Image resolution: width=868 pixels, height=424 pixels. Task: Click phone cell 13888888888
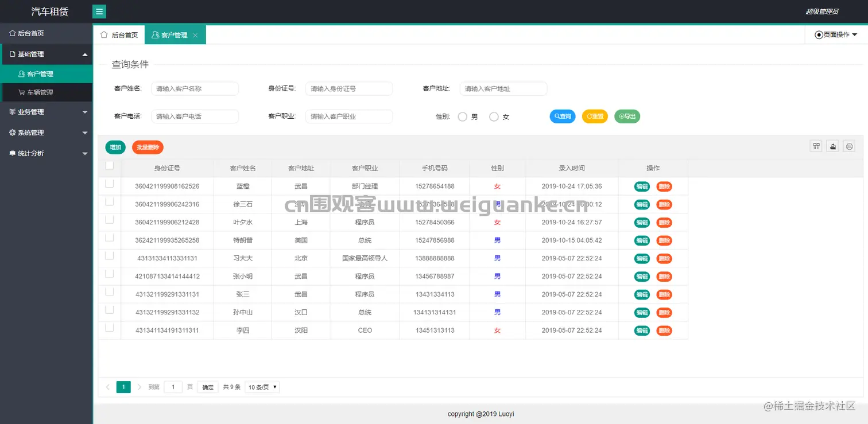pyautogui.click(x=435, y=258)
